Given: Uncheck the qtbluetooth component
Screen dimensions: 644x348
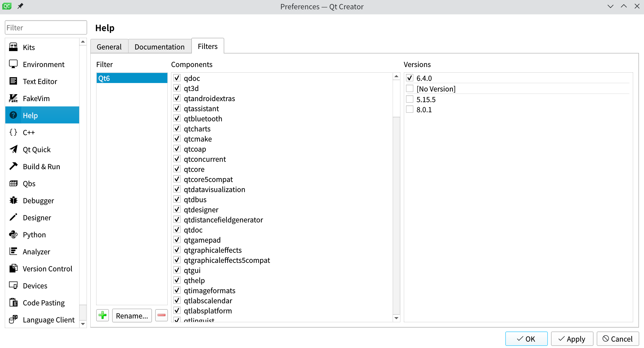Looking at the screenshot, I should (x=177, y=118).
